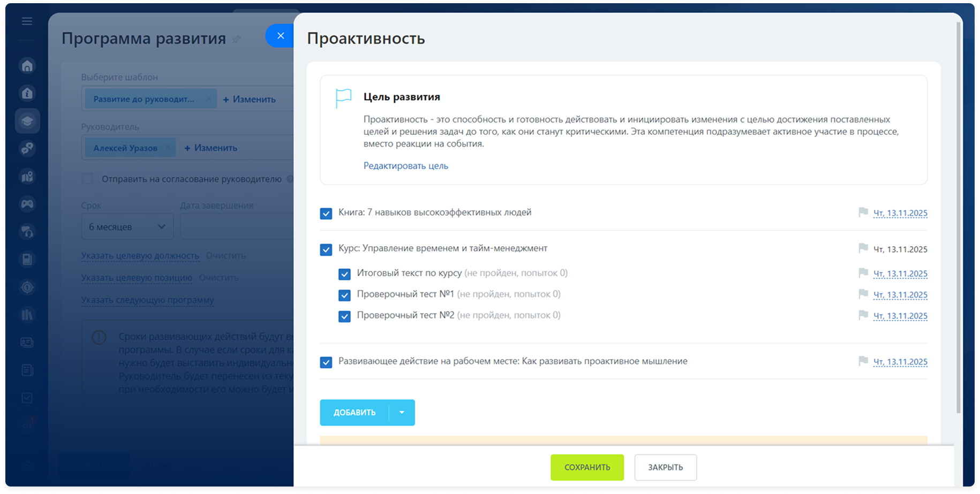Open the gamepad gamification section

tap(27, 204)
